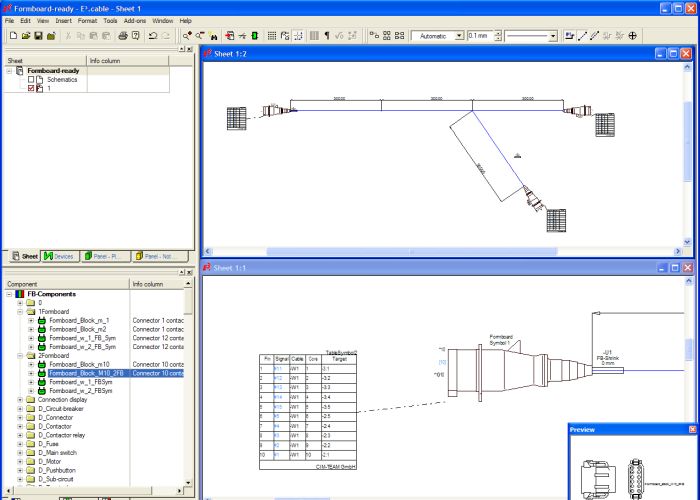Select the line drawing tool icon
This screenshot has height=500, width=700.
click(x=583, y=35)
